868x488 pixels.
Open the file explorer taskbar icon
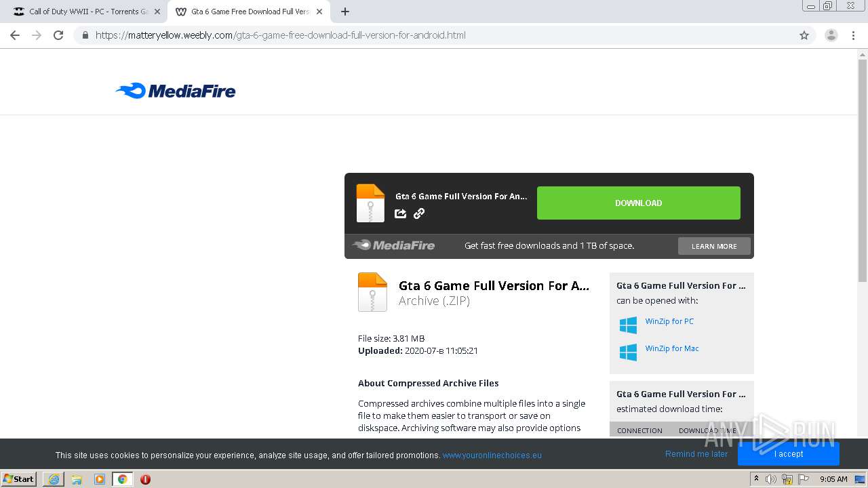[x=77, y=479]
